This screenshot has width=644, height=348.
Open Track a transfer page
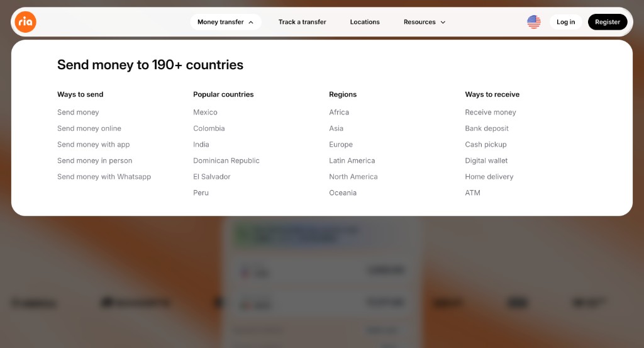click(303, 22)
